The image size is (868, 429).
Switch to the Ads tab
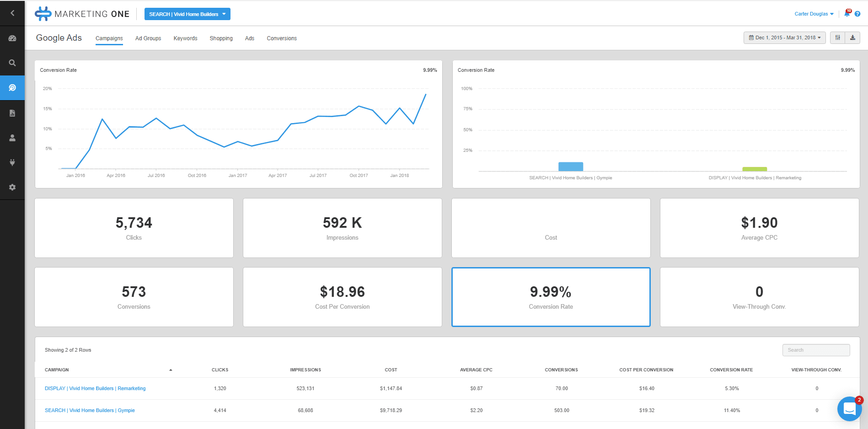pyautogui.click(x=250, y=38)
